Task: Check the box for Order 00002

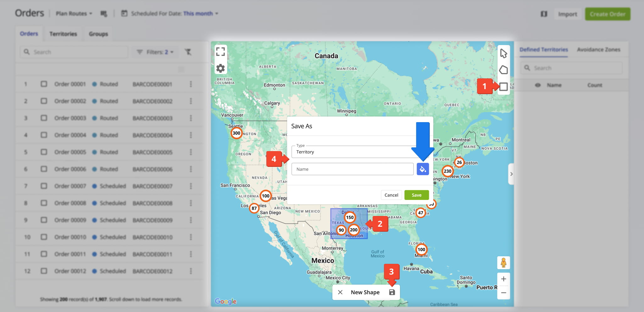Action: click(44, 101)
